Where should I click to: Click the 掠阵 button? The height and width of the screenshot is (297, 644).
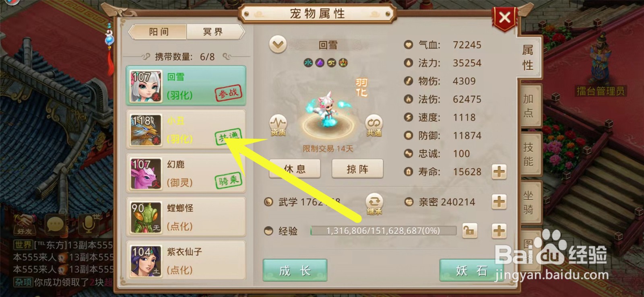[x=357, y=169]
